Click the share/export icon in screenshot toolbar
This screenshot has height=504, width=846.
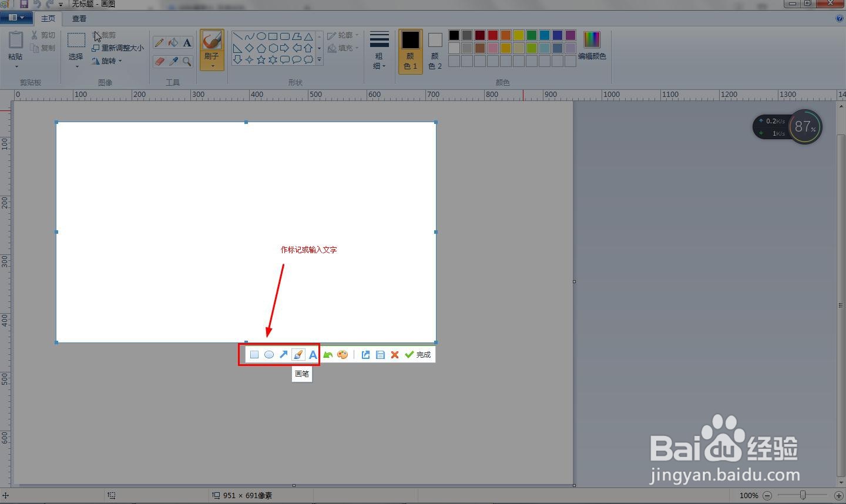tap(365, 355)
